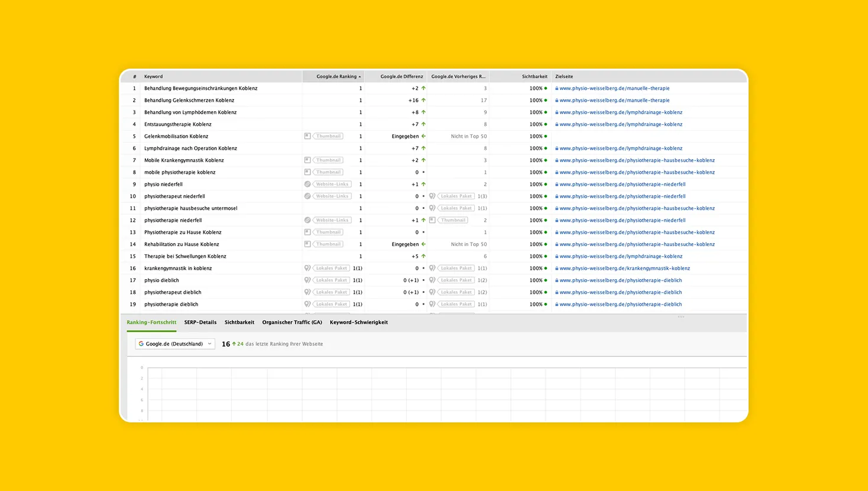Select the Lymphdrainage nach Operation Koblenz row
Image resolution: width=868 pixels, height=491 pixels.
190,148
